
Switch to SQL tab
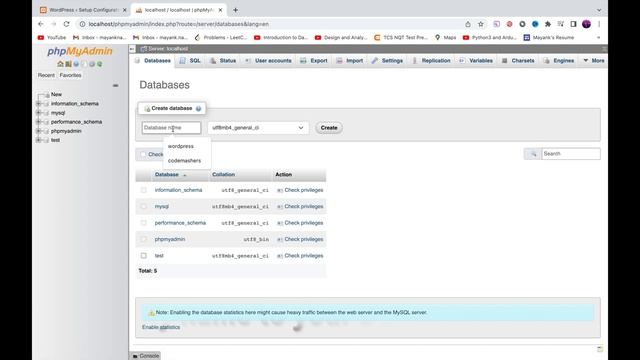pyautogui.click(x=191, y=60)
